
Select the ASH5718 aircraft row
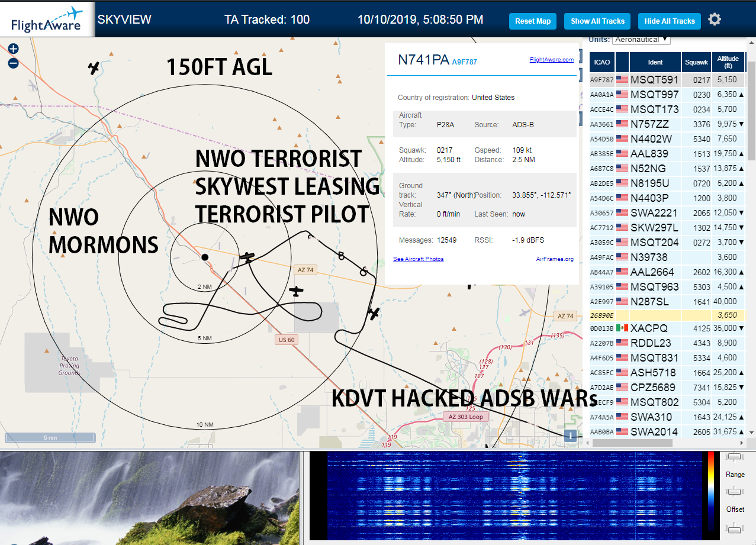click(667, 372)
